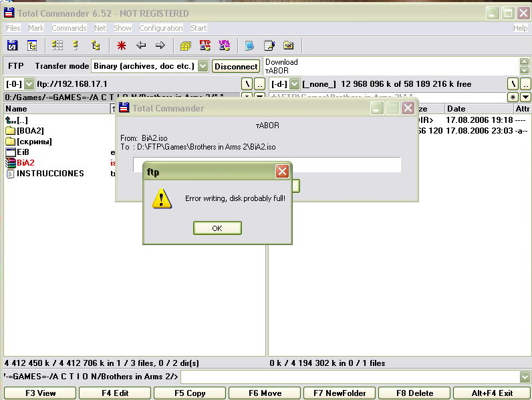Click the date 17.08.2006 23:03

pos(479,131)
